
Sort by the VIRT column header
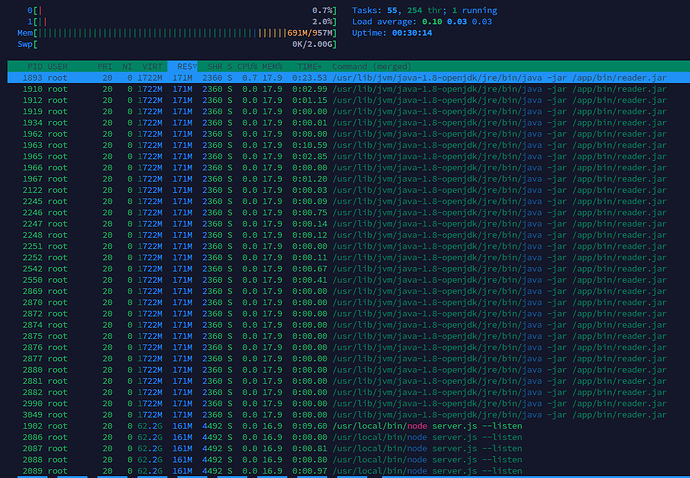pyautogui.click(x=152, y=66)
